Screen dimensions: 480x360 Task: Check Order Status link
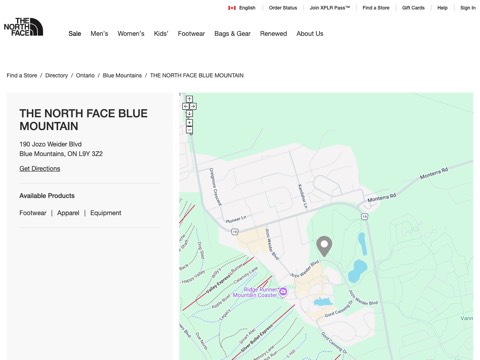click(x=283, y=8)
